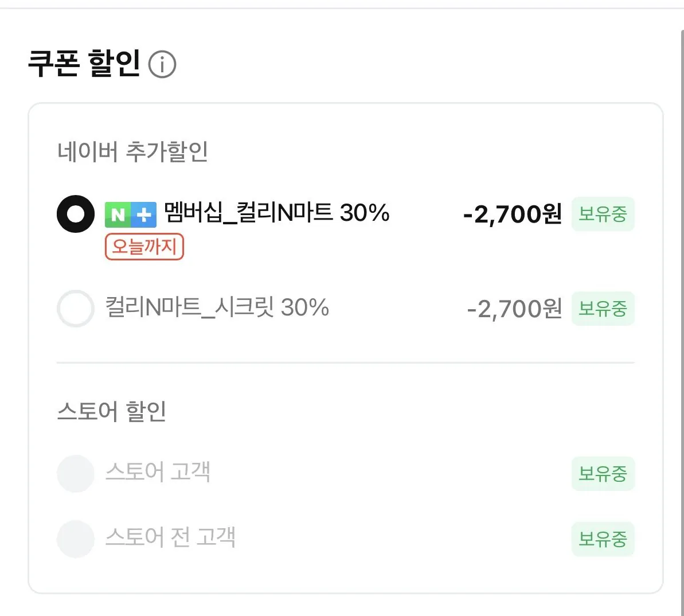Click 보유중 beside 컬리N마트_시크릿 30%
Viewport: 684px width, 616px height.
(603, 309)
